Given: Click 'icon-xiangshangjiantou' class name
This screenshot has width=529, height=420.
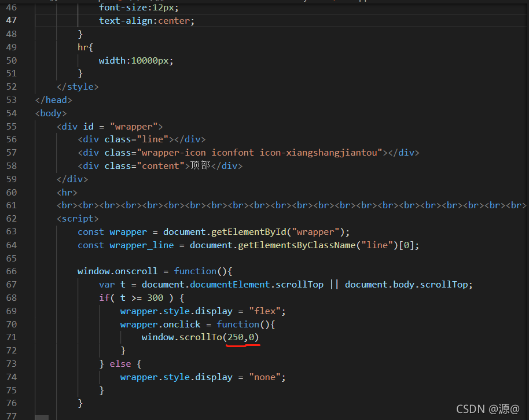Looking at the screenshot, I should [x=318, y=153].
